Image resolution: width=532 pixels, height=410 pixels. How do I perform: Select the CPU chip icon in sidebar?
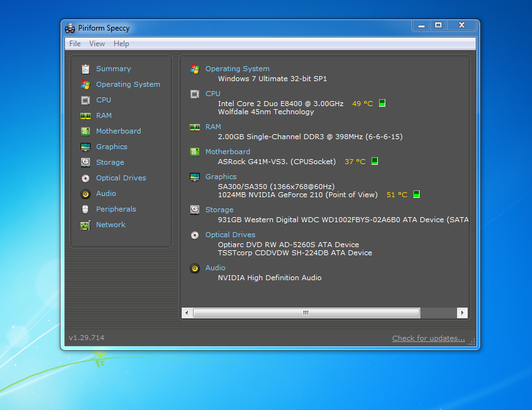(86, 100)
